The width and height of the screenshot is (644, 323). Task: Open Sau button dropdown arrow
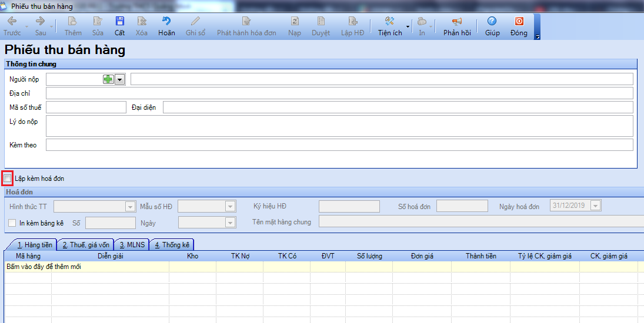pos(52,26)
